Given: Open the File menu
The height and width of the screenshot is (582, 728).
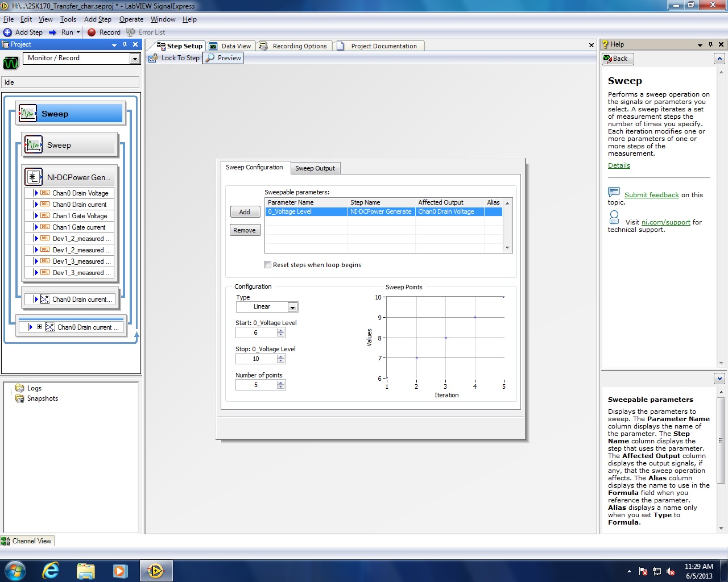Looking at the screenshot, I should (x=9, y=19).
